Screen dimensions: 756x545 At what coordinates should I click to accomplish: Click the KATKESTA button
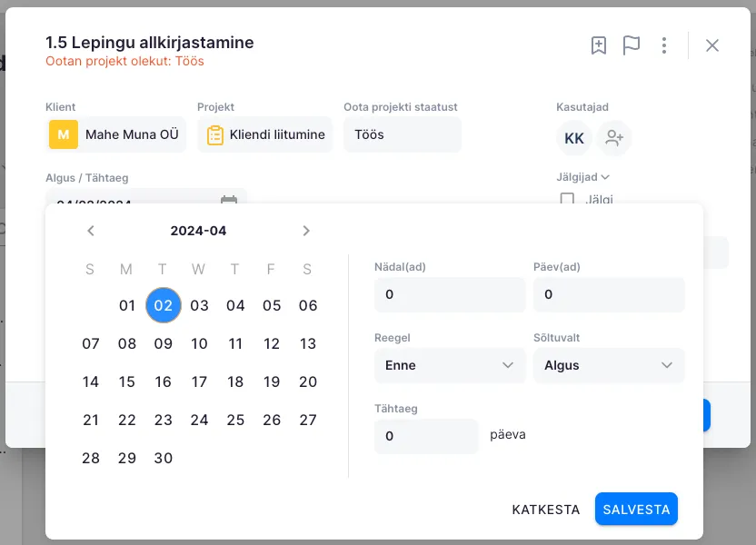pos(545,510)
